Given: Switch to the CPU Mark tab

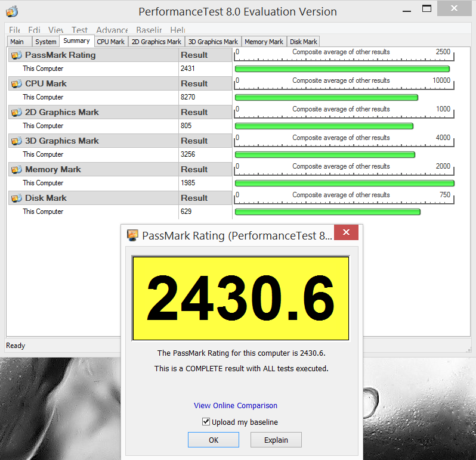Looking at the screenshot, I should click(111, 42).
